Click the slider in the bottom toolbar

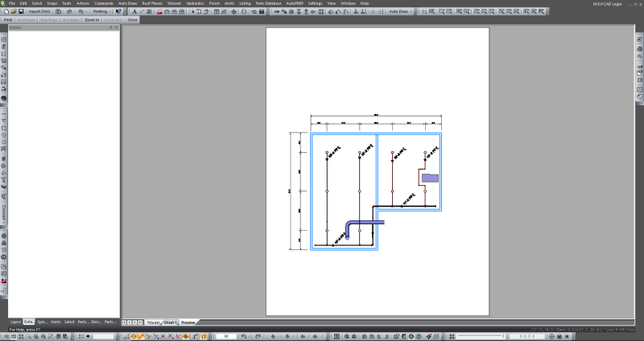(x=481, y=336)
